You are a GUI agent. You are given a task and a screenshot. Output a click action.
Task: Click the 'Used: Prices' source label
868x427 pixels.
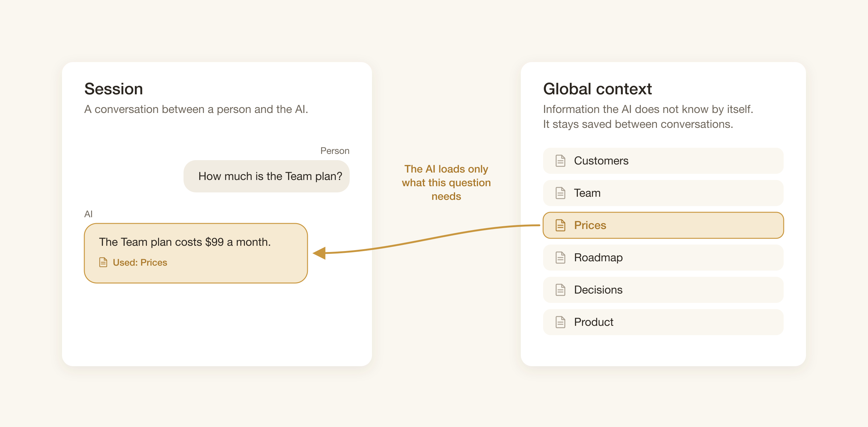[140, 263]
